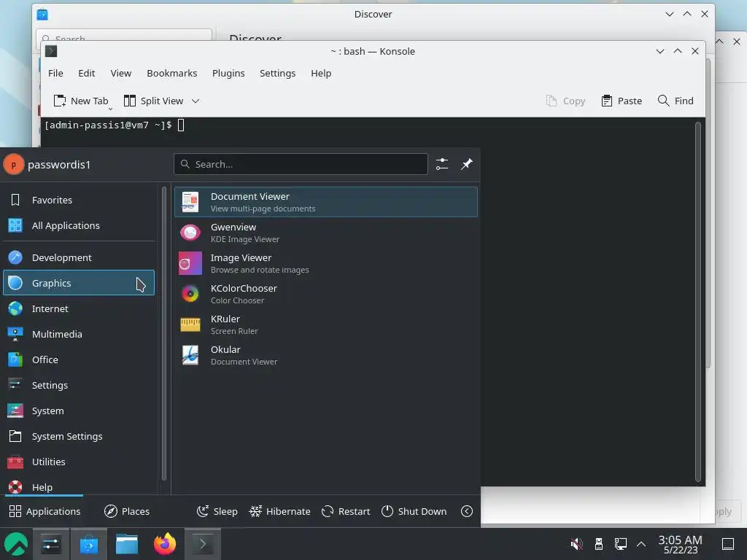747x560 pixels.
Task: Click Konsole terminal icon in titlebar
Action: 51,51
